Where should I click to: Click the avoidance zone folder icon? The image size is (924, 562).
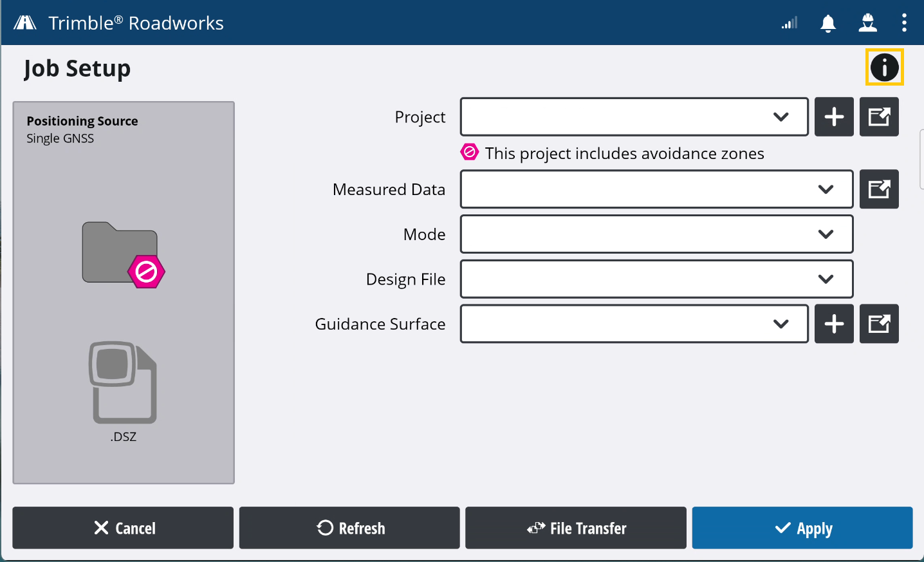pos(123,254)
